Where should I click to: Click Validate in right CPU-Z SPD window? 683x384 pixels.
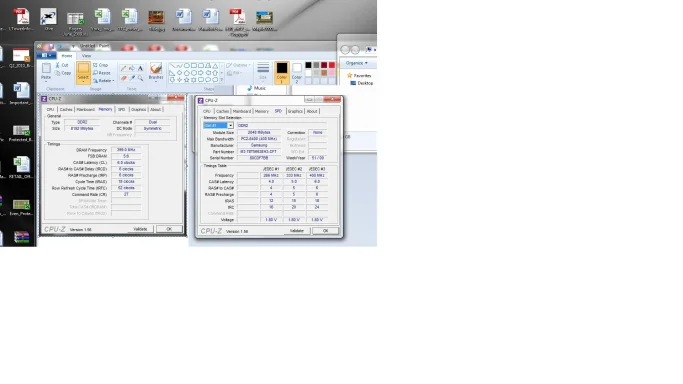(x=297, y=231)
